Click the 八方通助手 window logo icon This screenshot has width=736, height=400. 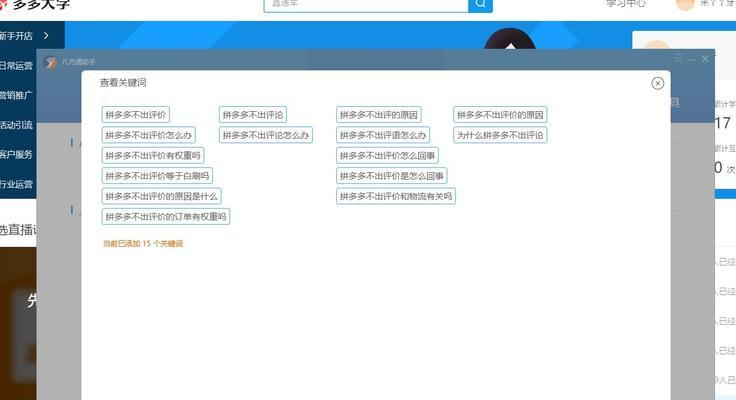pos(51,62)
